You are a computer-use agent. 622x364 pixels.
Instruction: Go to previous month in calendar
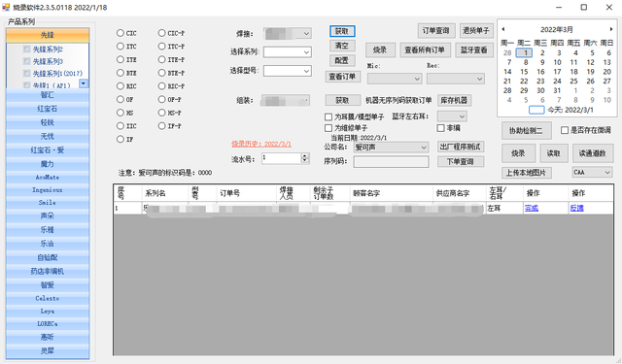pos(503,29)
